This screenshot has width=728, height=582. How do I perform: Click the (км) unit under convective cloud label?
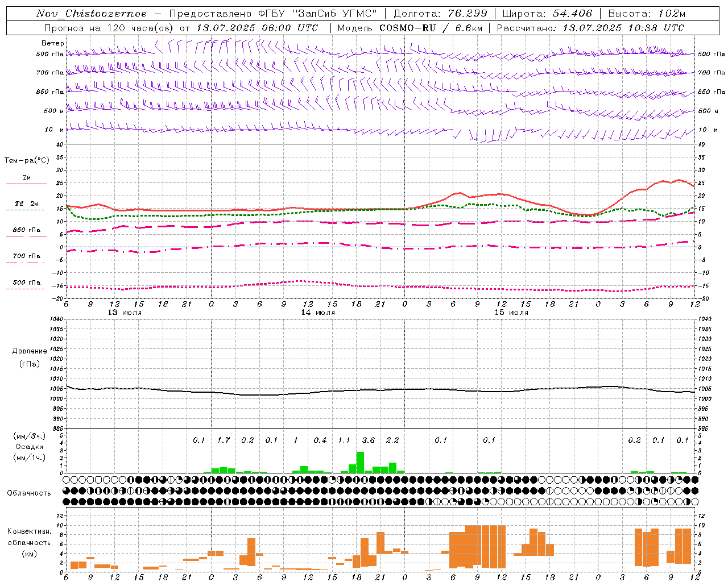click(x=29, y=554)
